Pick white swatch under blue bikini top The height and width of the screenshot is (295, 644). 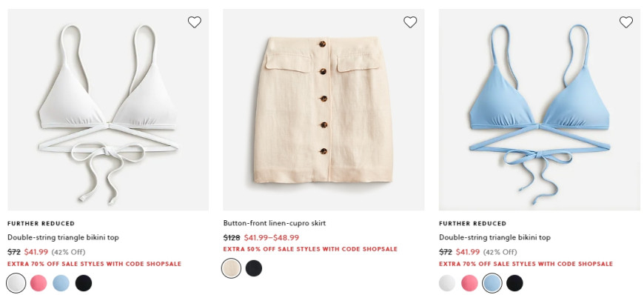click(447, 283)
